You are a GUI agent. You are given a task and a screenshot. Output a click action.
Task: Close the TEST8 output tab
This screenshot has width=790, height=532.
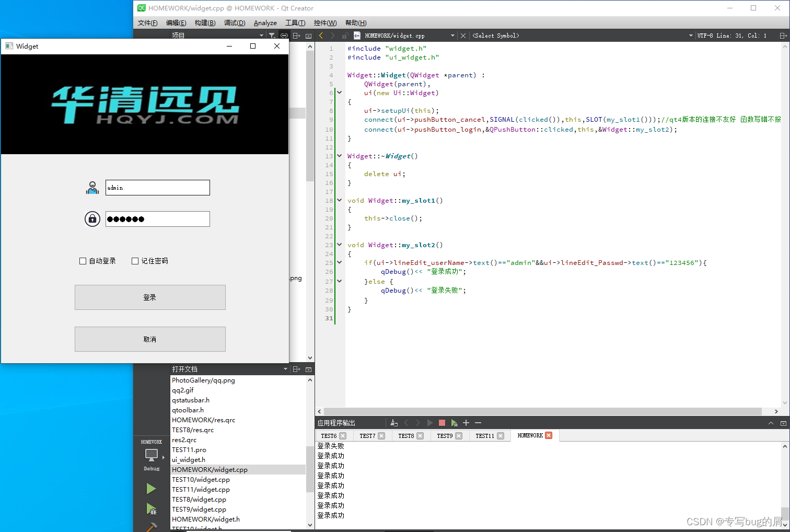click(420, 436)
